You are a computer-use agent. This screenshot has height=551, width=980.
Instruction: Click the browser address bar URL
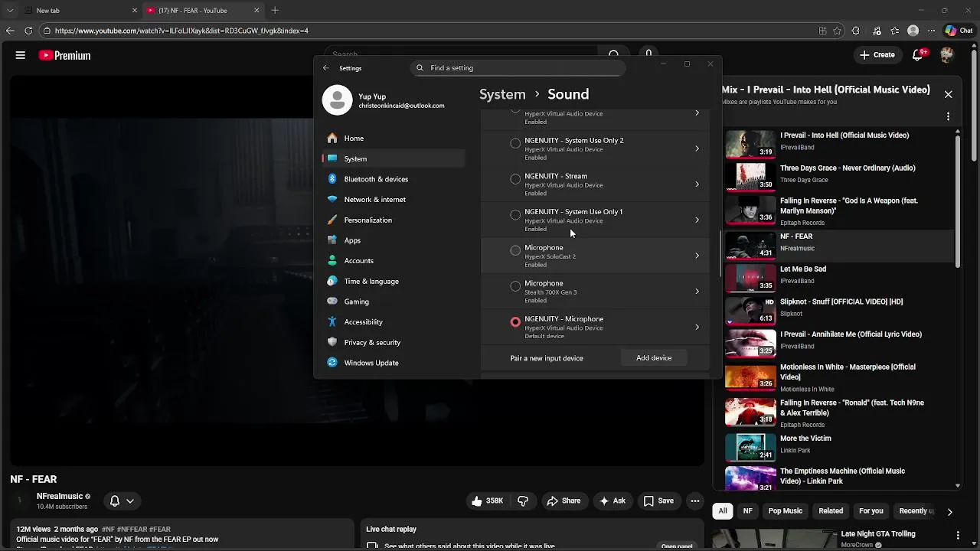(181, 31)
